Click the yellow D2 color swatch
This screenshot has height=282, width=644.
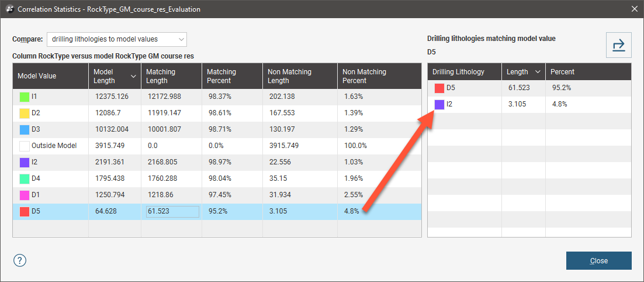click(x=24, y=113)
